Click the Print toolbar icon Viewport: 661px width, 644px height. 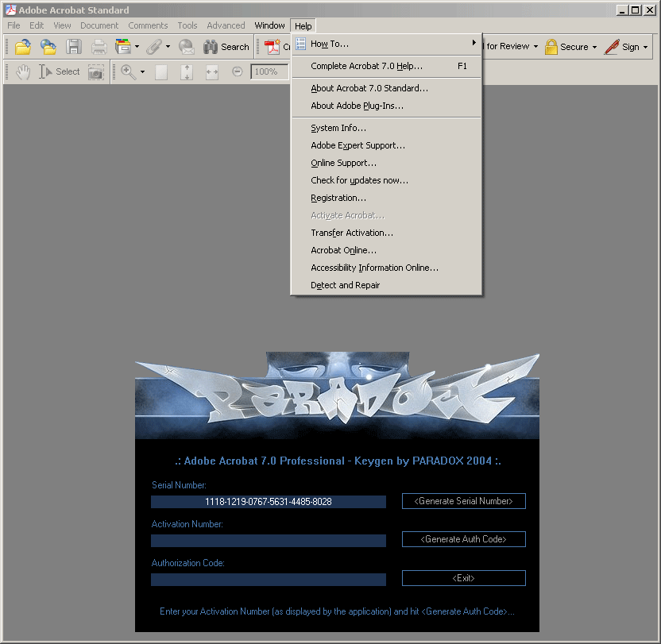99,47
